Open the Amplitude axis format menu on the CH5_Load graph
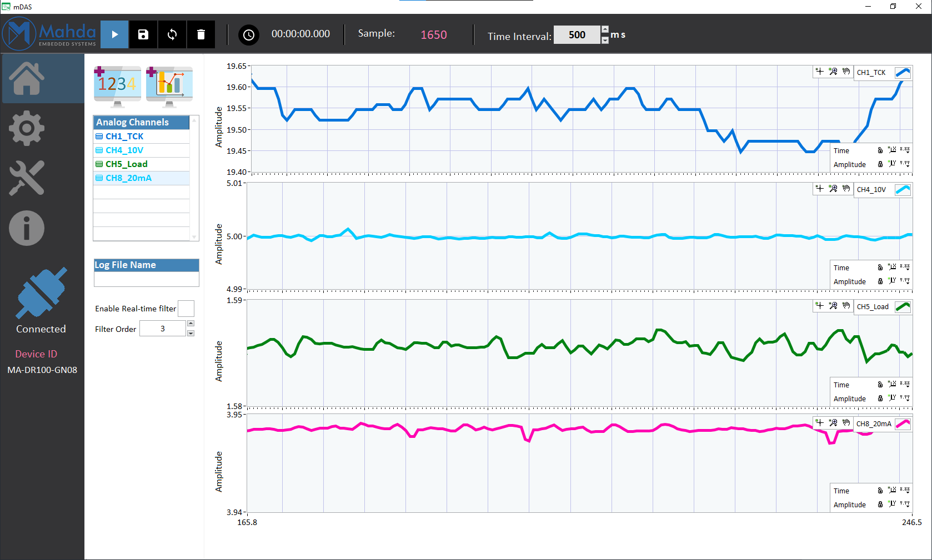932x560 pixels. [x=905, y=398]
